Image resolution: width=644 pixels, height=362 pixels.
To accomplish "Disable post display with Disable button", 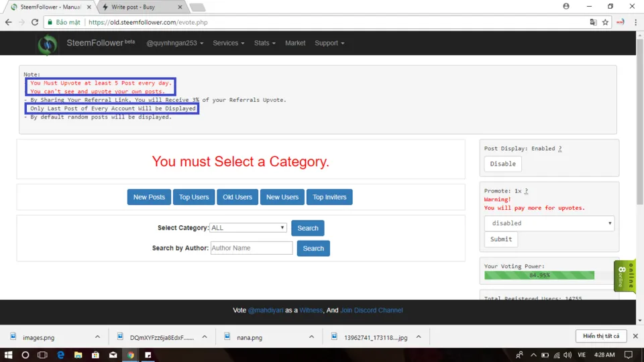I will point(502,164).
